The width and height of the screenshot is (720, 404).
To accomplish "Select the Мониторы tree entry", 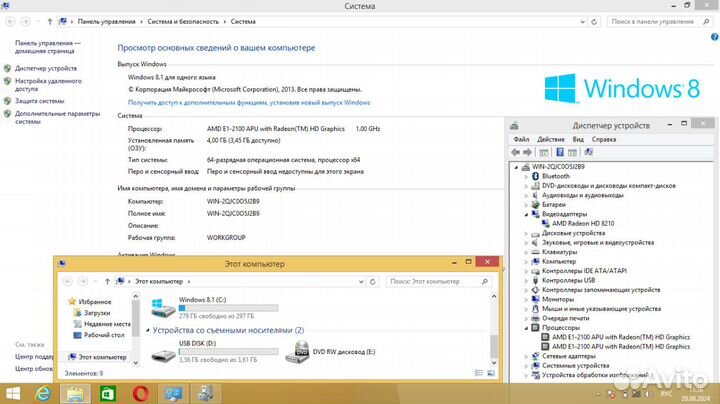I will (558, 299).
